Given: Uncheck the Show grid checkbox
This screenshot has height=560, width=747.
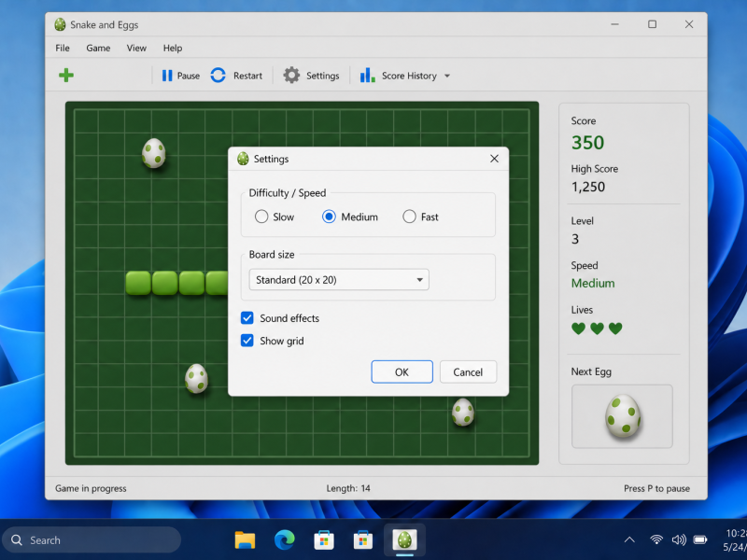Looking at the screenshot, I should coord(247,341).
